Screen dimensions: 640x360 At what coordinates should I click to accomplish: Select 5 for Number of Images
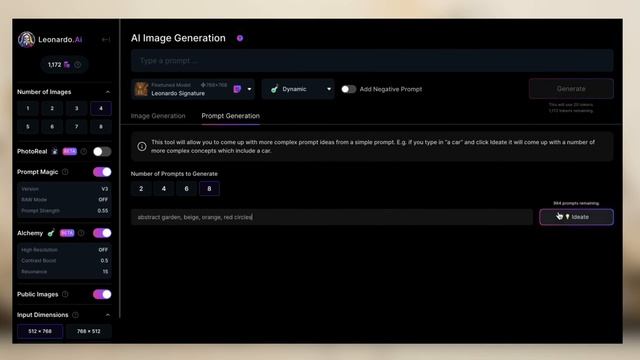(x=28, y=127)
